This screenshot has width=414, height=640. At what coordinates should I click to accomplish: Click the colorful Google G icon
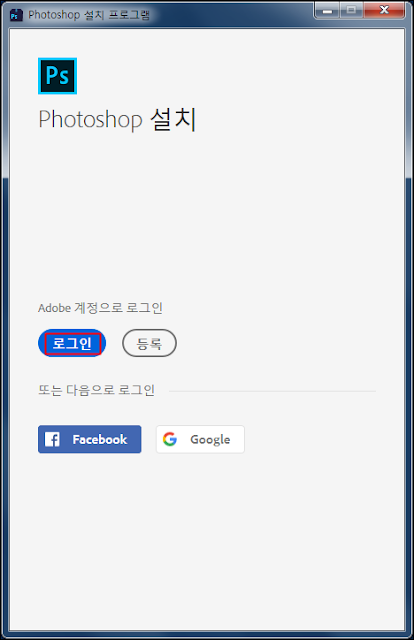169,439
